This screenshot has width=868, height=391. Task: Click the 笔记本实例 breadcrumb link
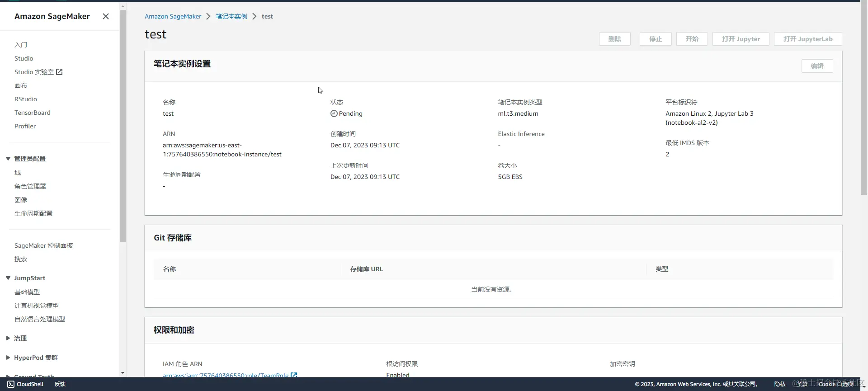click(231, 16)
